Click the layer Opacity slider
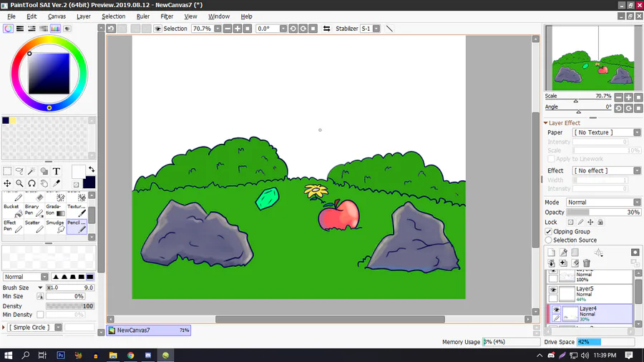Screen dimensions: 644x362 click(603, 212)
